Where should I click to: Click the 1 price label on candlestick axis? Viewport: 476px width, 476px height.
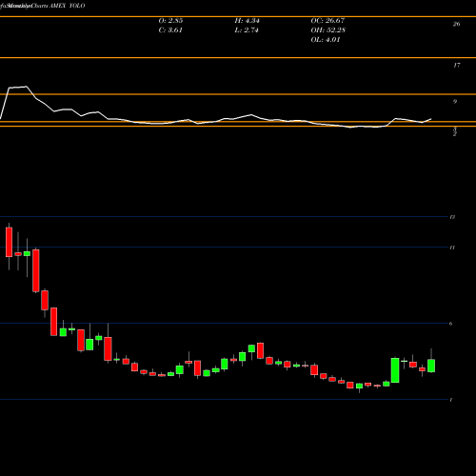(451, 400)
